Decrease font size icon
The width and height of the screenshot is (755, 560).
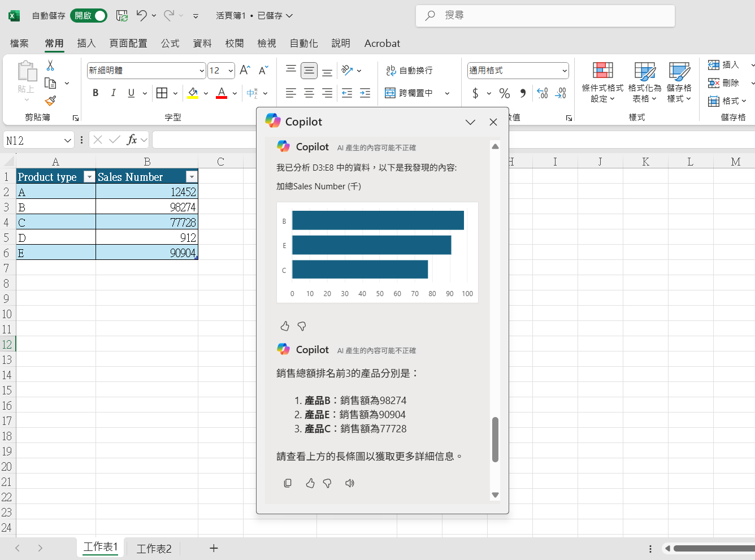pos(263,70)
